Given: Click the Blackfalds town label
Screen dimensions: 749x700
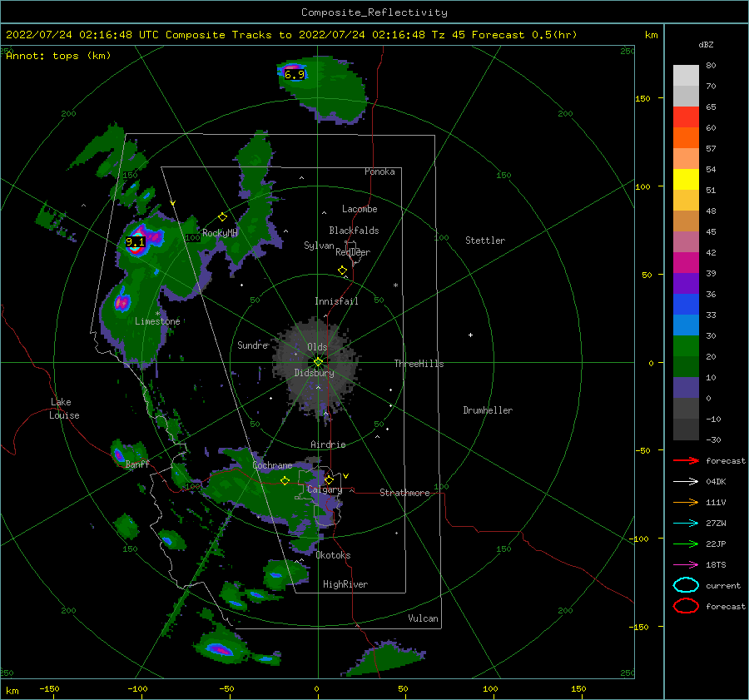Looking at the screenshot, I should coord(354,231).
